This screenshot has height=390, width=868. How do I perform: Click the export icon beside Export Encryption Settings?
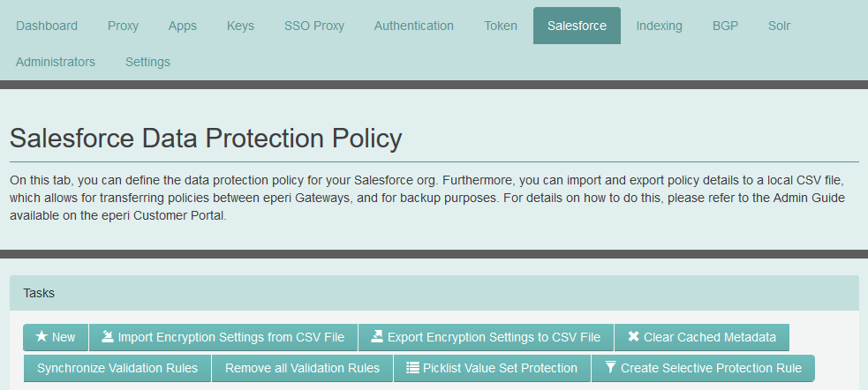[377, 336]
